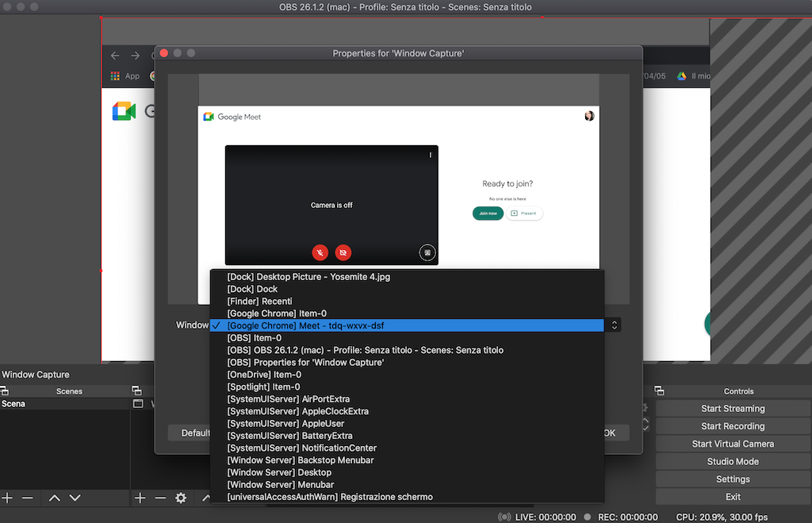This screenshot has width=812, height=523.
Task: Toggle the Window dropdown stepper arrows
Action: (x=615, y=325)
